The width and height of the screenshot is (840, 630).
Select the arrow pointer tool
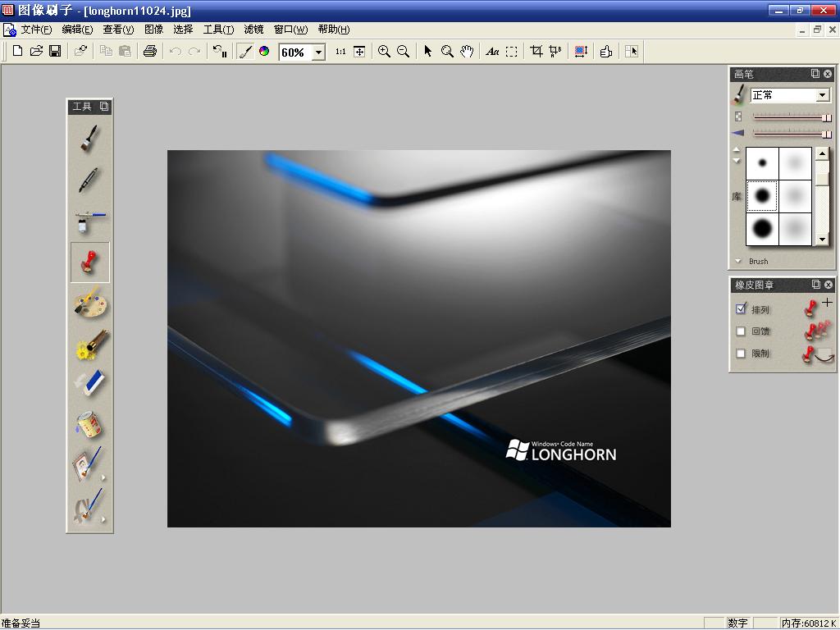(x=427, y=52)
